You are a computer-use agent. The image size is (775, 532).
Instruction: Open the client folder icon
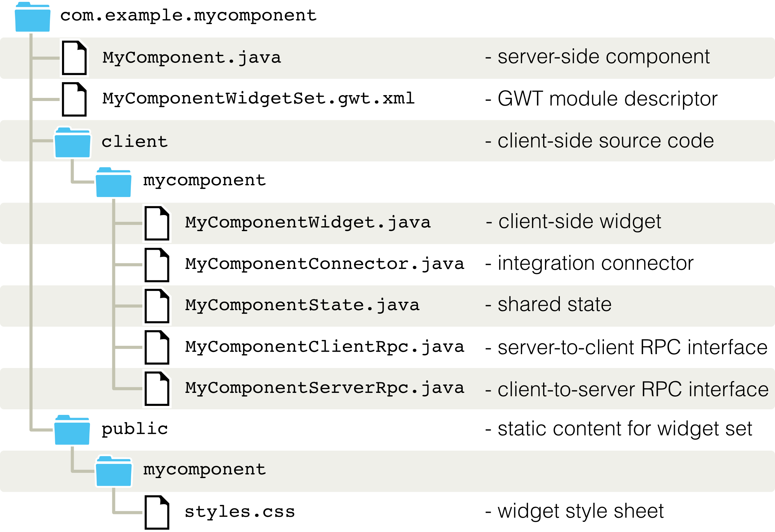click(x=72, y=142)
